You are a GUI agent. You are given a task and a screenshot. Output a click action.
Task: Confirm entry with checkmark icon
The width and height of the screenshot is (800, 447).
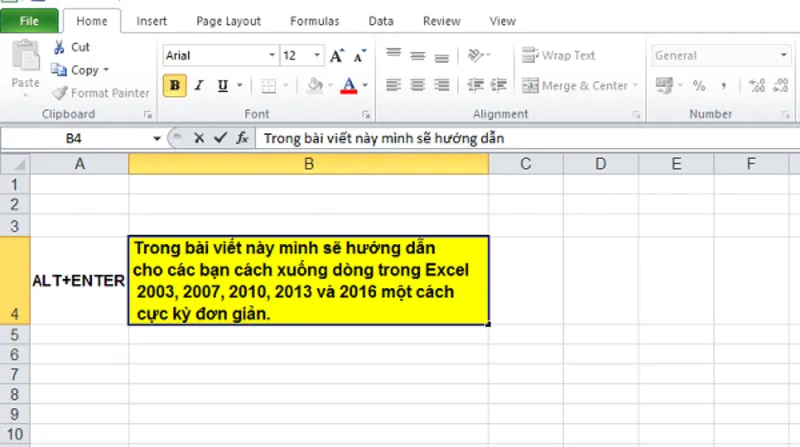[x=220, y=138]
